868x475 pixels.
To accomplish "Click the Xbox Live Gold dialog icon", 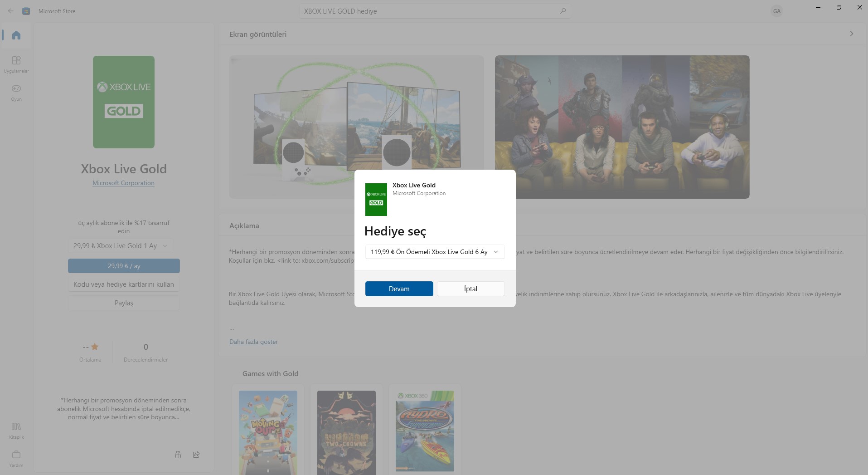I will pyautogui.click(x=376, y=200).
